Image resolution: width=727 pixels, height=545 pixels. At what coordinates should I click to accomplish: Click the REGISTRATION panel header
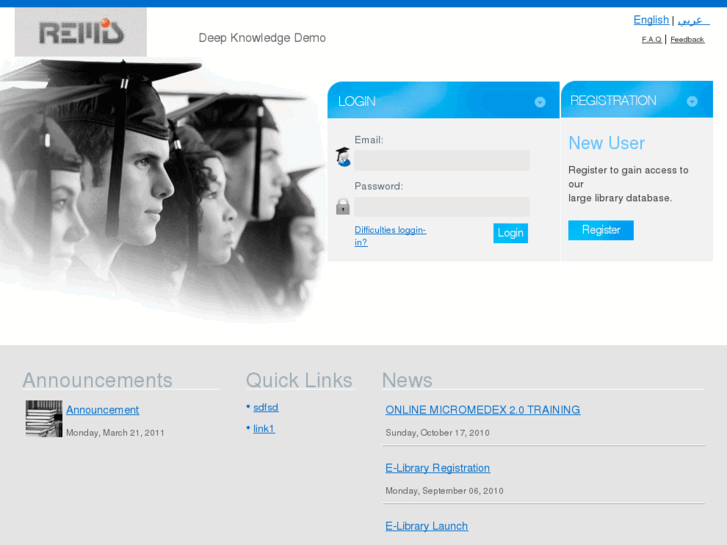pos(637,99)
